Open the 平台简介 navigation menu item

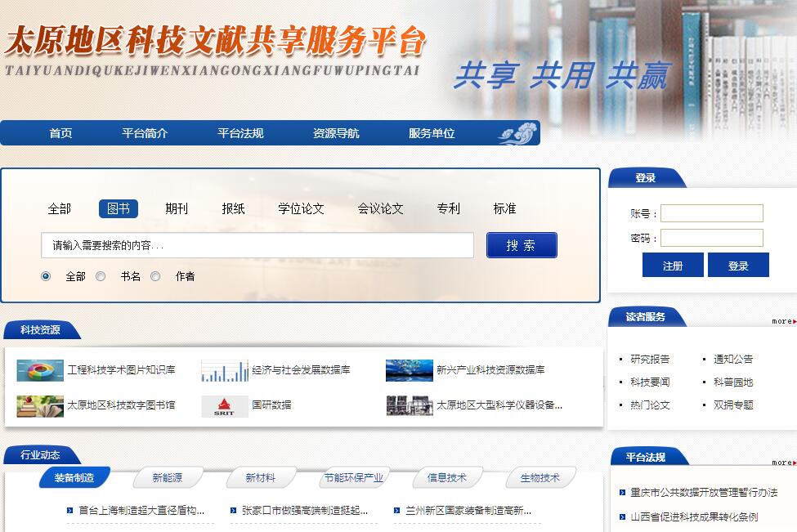[x=145, y=133]
